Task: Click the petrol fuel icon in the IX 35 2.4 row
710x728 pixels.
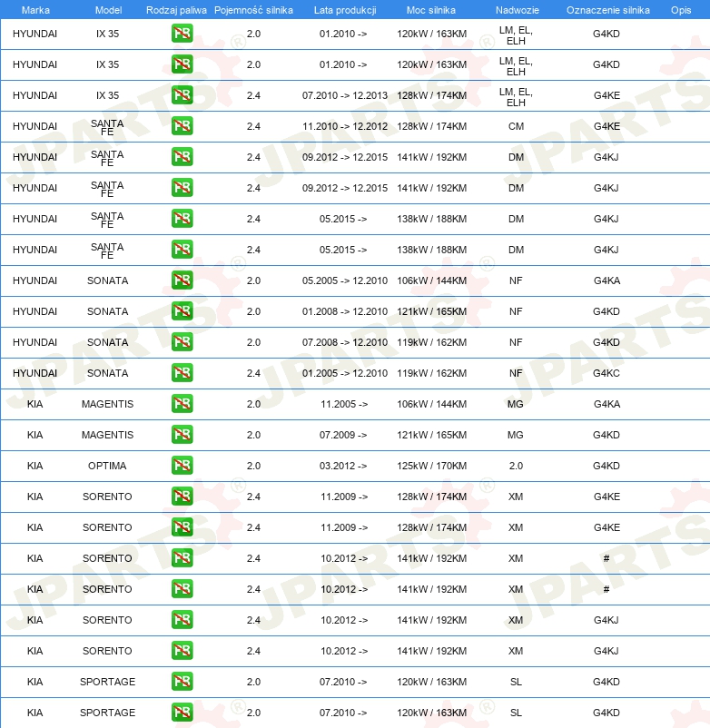Action: pos(182,95)
